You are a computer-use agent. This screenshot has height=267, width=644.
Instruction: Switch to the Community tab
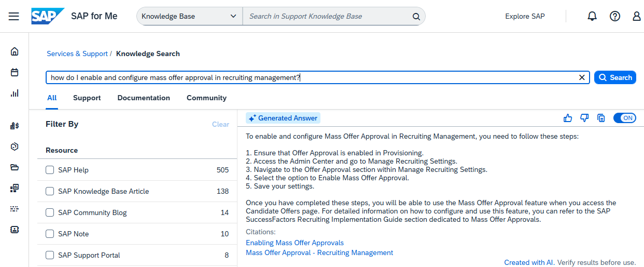pos(206,98)
